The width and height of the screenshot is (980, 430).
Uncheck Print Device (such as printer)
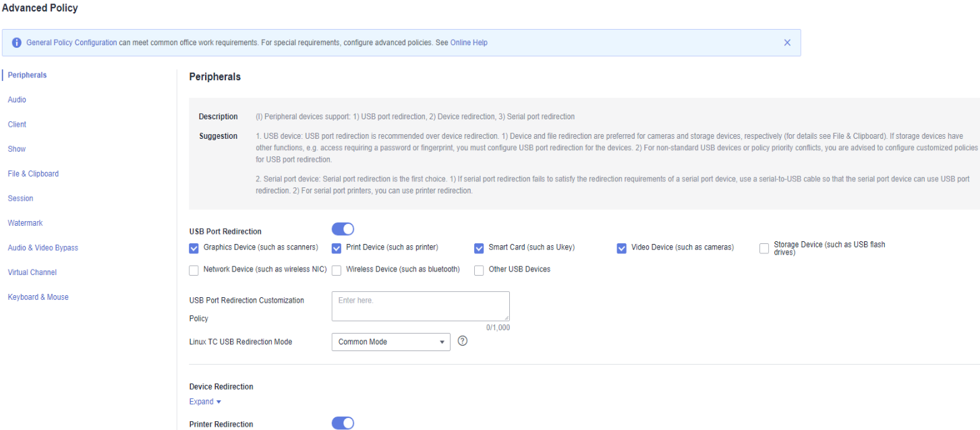(x=337, y=248)
